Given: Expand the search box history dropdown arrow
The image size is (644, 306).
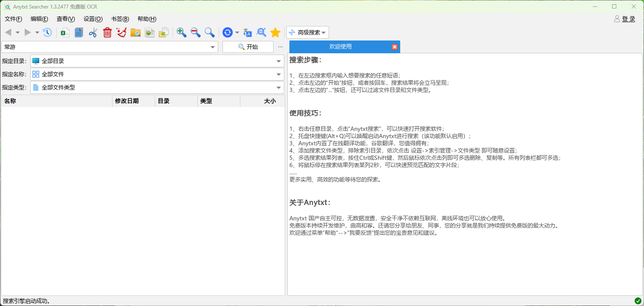Looking at the screenshot, I should (213, 47).
